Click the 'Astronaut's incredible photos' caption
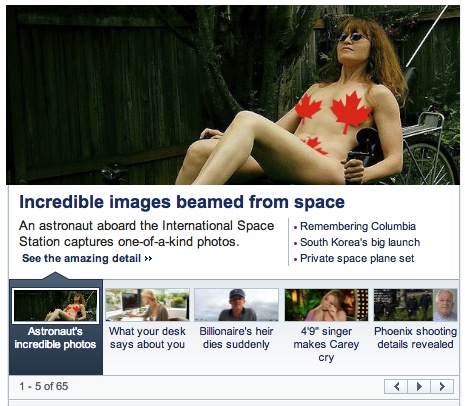465x406 pixels. coord(55,338)
